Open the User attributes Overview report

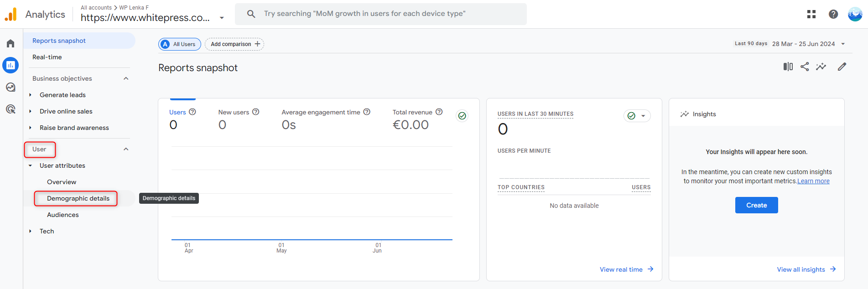click(62, 182)
